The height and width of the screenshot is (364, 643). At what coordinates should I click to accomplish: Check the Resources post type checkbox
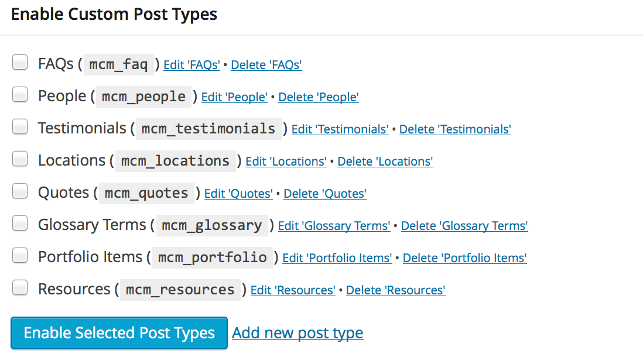(19, 287)
